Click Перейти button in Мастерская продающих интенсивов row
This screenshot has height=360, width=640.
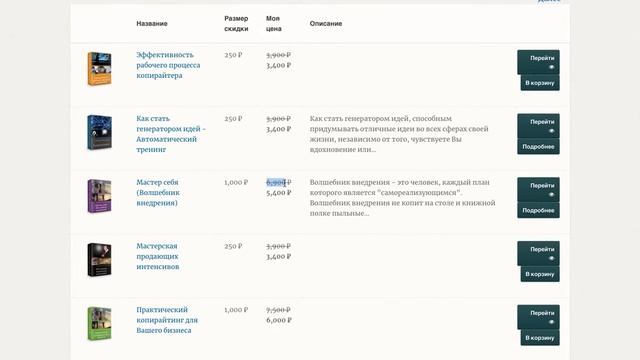(x=538, y=253)
